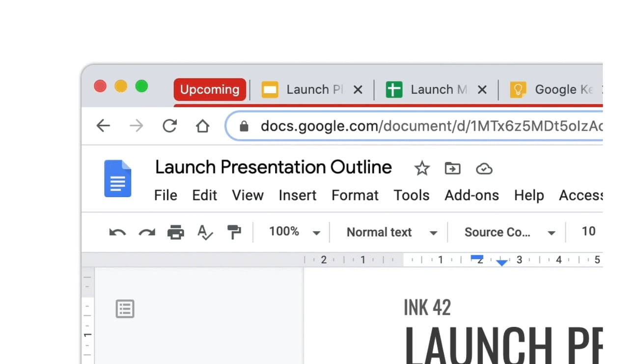Open the Move to folder icon
The image size is (635, 364).
click(x=452, y=168)
